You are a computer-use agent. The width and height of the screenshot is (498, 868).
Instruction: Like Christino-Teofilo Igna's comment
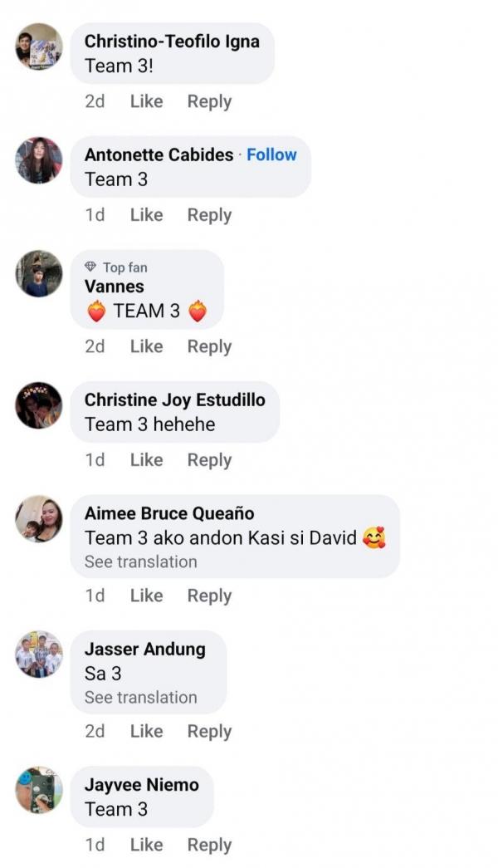point(147,101)
